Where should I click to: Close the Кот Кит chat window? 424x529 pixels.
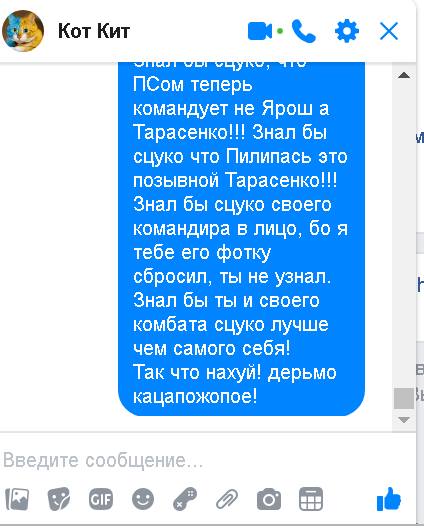(x=389, y=31)
